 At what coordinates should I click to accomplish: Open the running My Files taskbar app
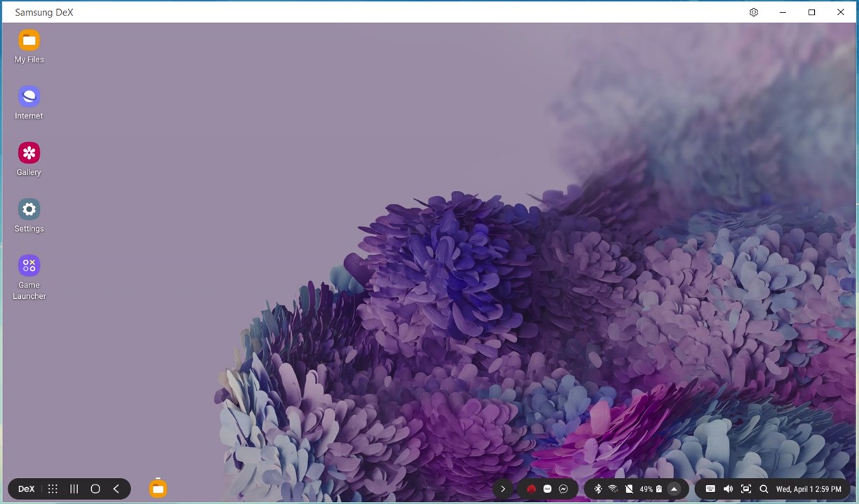(x=158, y=489)
